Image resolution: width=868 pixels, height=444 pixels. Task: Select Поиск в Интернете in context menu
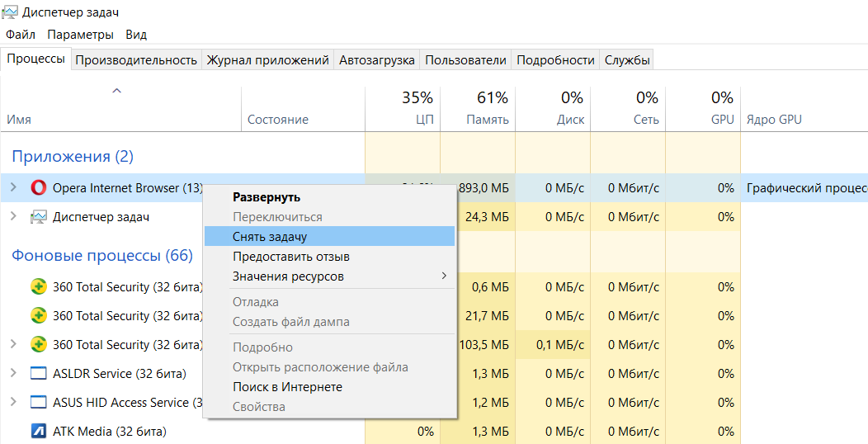click(x=287, y=387)
